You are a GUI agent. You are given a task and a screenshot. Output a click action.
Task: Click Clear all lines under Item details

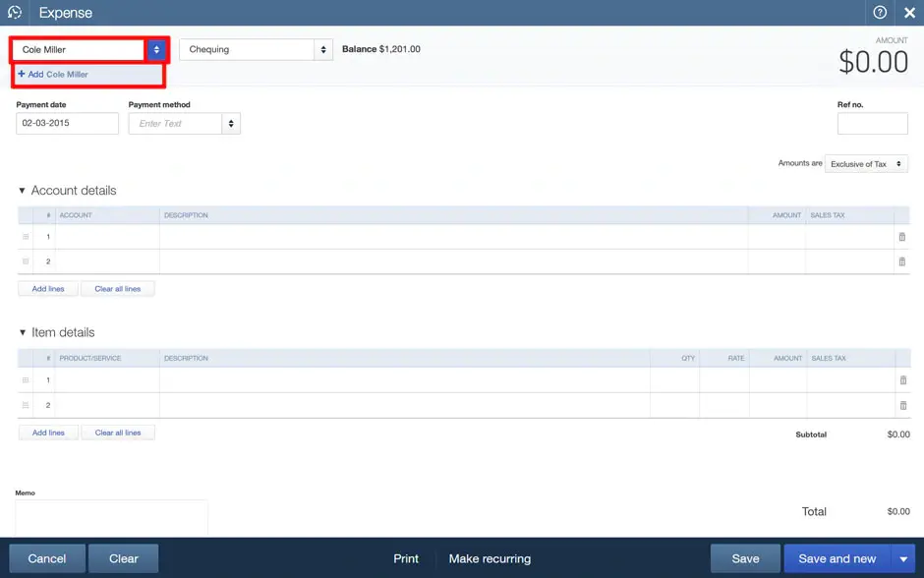(x=118, y=433)
